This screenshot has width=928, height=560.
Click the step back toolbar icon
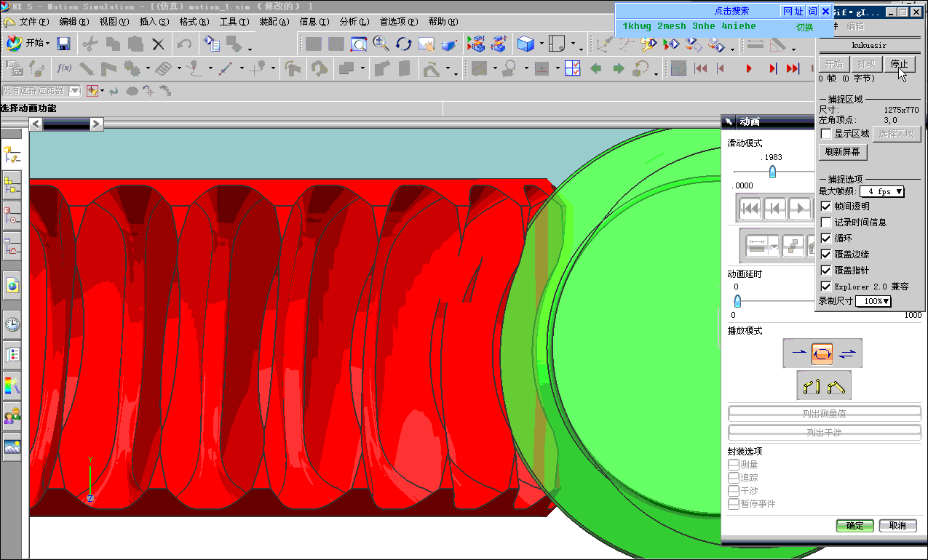(x=721, y=69)
